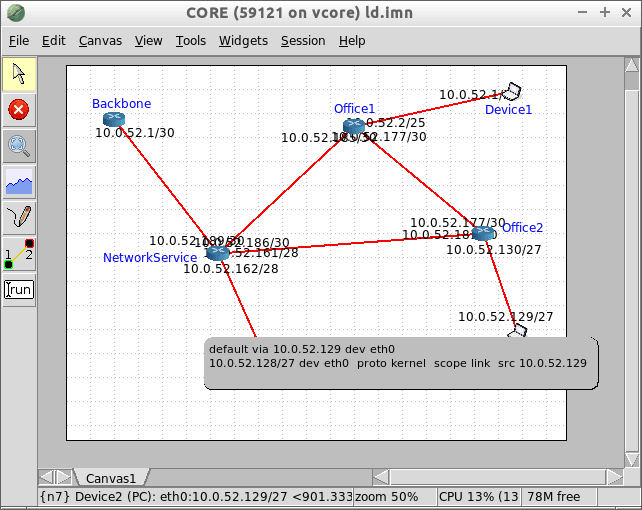Click the 78M free status field
This screenshot has width=642, height=510.
[x=559, y=497]
